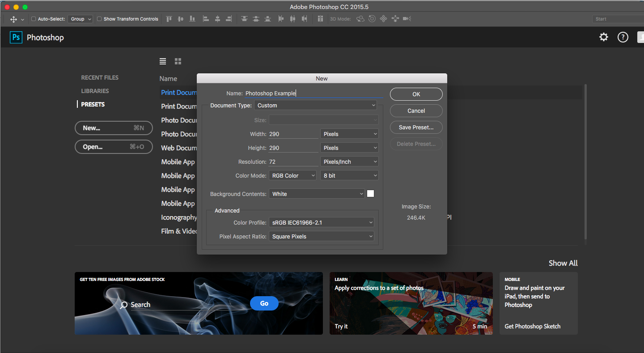Align left edges icon in options bar
644x353 pixels.
206,19
